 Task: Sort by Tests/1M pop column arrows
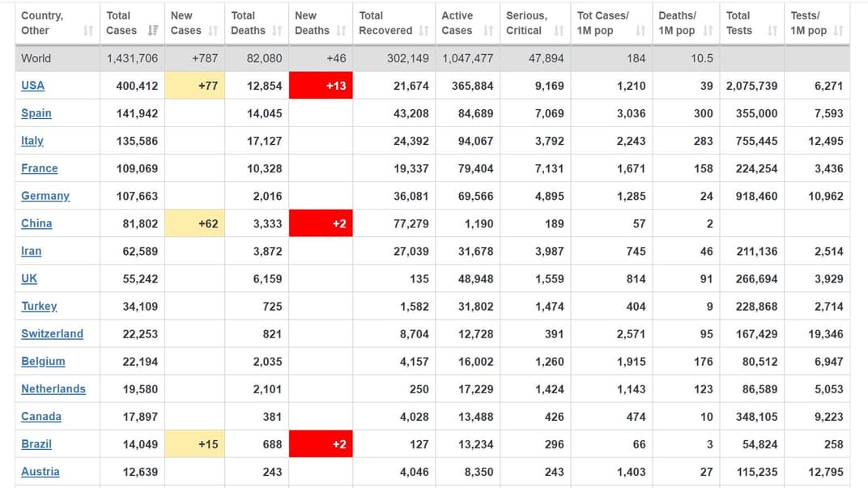[838, 31]
